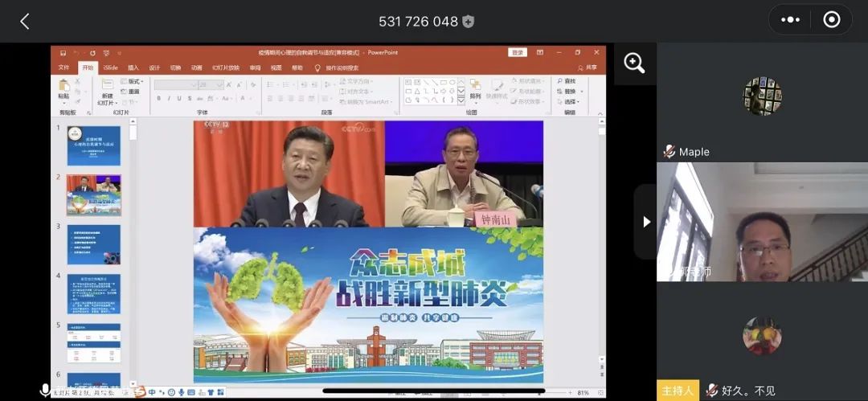Tap the teacher's video tile
The width and height of the screenshot is (868, 401).
[762, 222]
